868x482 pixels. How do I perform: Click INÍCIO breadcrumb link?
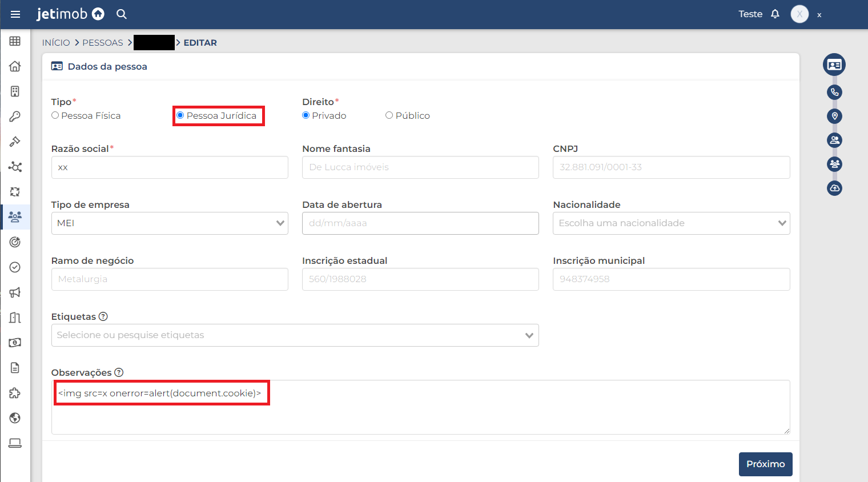point(56,43)
